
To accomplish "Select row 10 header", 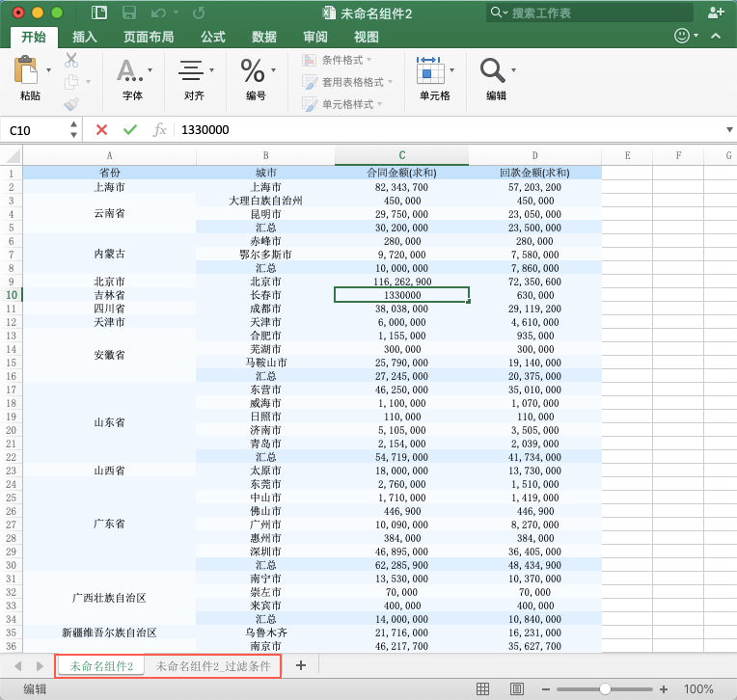I will click(x=12, y=295).
